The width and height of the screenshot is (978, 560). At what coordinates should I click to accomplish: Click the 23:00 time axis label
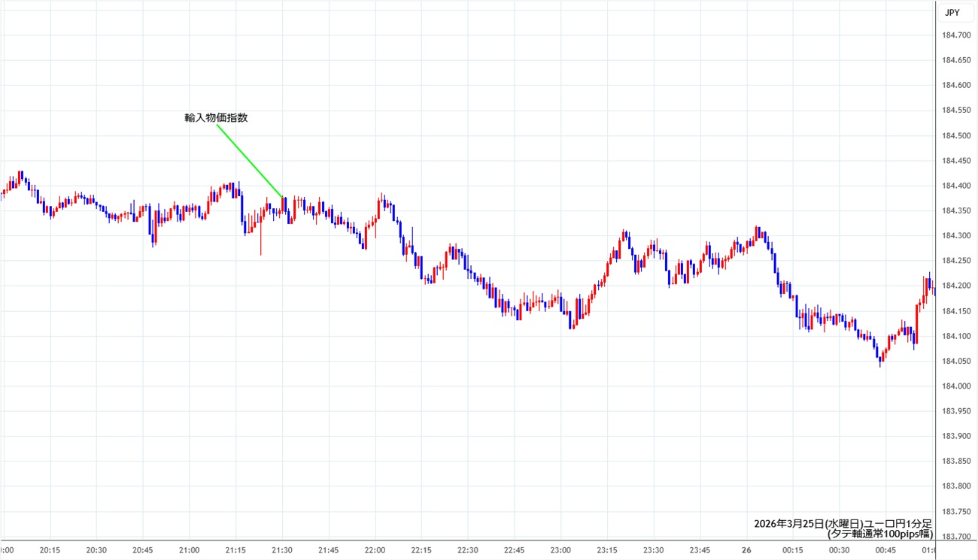[x=560, y=550]
